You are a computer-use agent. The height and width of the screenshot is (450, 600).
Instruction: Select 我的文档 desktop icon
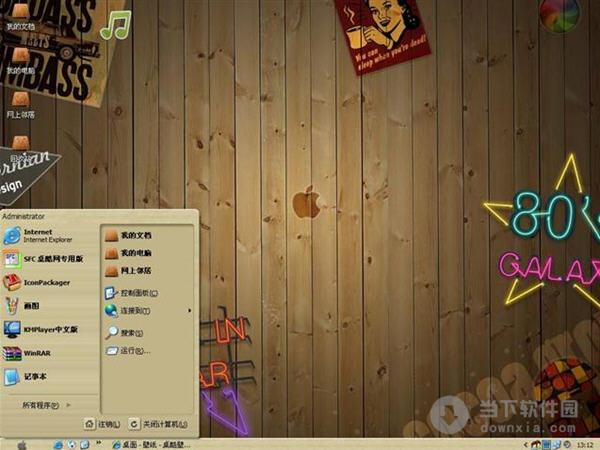pos(21,17)
